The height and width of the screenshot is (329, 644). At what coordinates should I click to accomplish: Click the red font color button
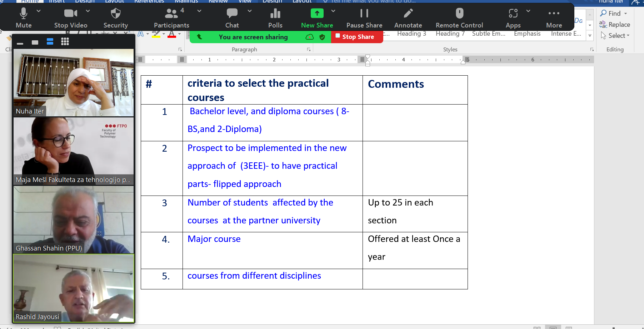pos(172,34)
